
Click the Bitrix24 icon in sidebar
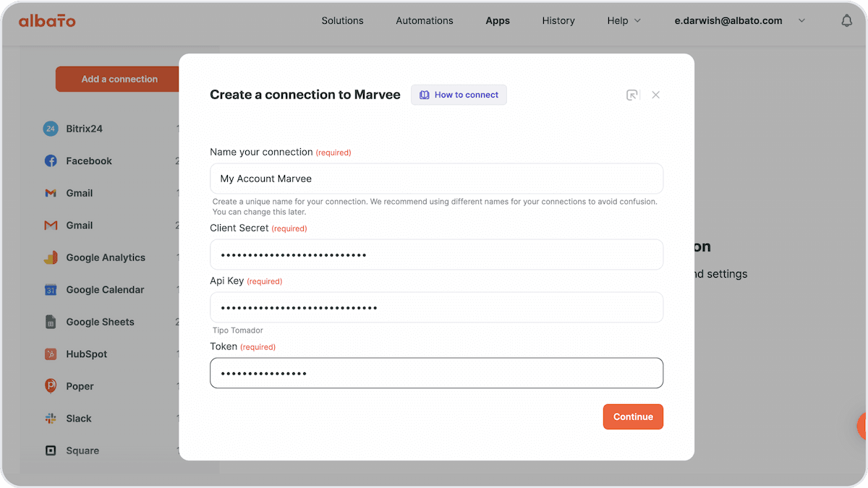tap(50, 129)
